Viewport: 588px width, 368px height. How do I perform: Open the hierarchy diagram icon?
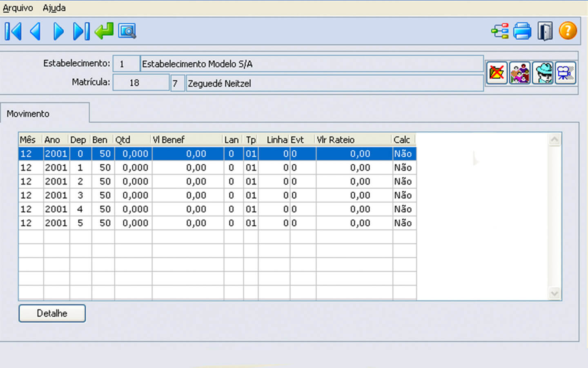tap(500, 31)
